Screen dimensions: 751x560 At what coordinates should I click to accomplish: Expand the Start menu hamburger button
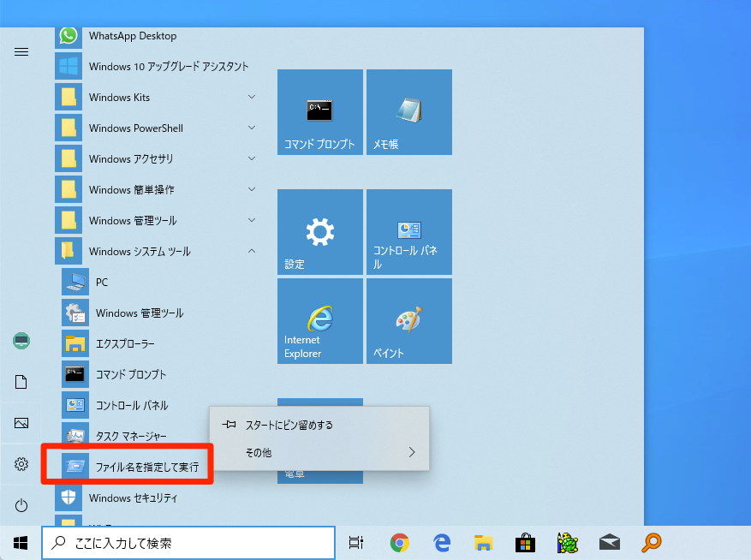pyautogui.click(x=21, y=51)
